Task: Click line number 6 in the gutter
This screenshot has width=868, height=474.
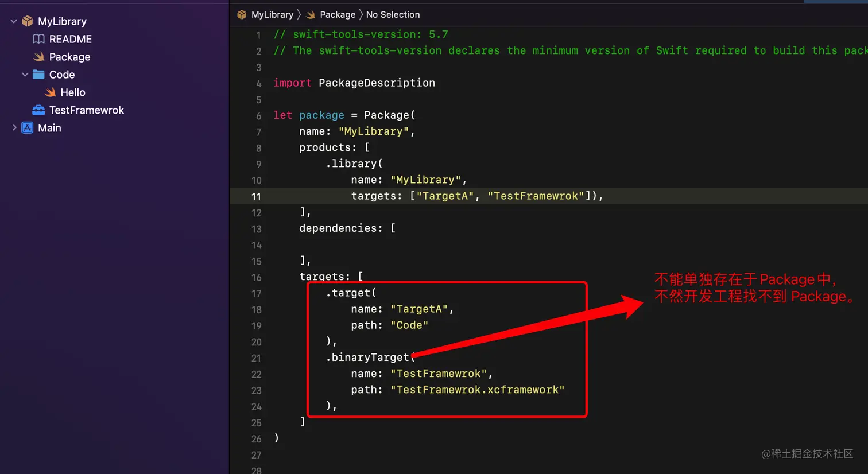Action: click(258, 115)
